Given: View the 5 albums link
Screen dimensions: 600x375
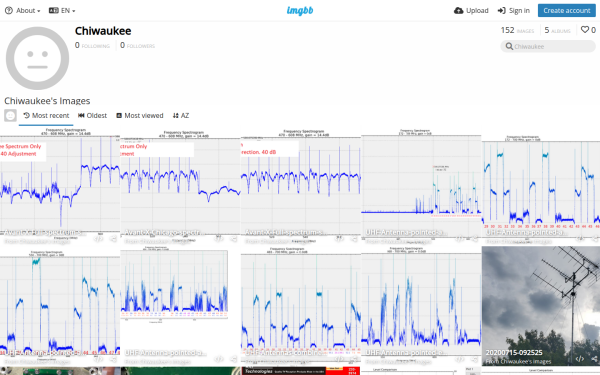Looking at the screenshot, I should point(557,30).
